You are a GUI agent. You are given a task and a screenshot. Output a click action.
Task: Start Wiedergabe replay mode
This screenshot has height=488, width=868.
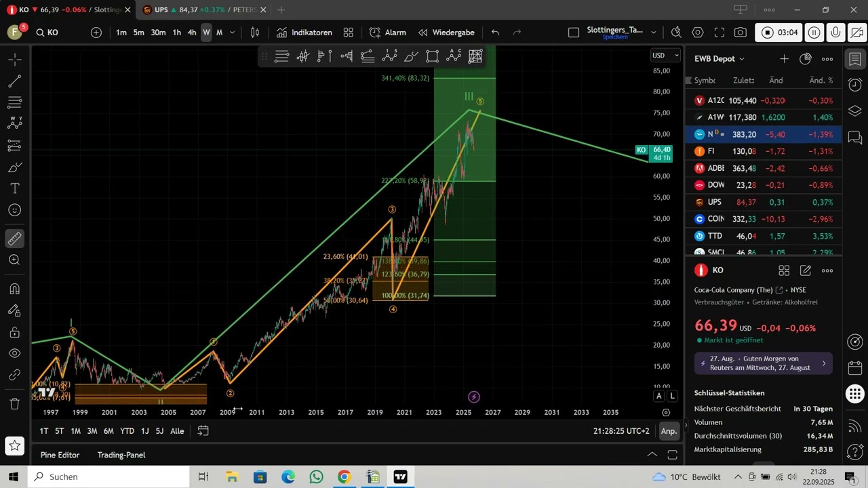tap(446, 33)
